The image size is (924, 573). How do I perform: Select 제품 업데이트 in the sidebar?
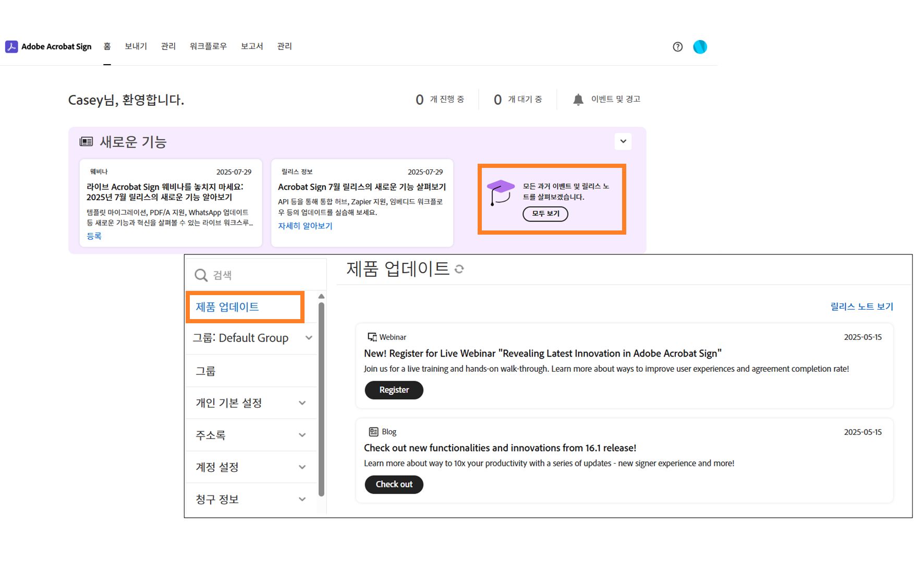click(227, 307)
